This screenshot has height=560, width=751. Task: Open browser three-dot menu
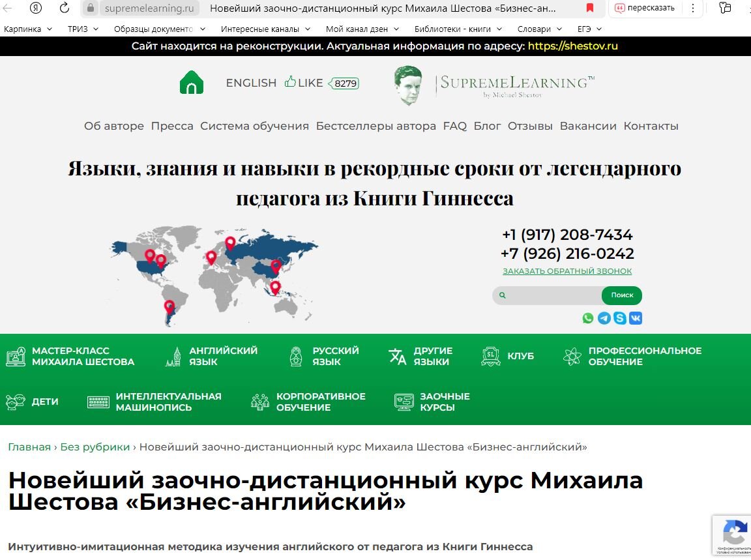click(692, 8)
